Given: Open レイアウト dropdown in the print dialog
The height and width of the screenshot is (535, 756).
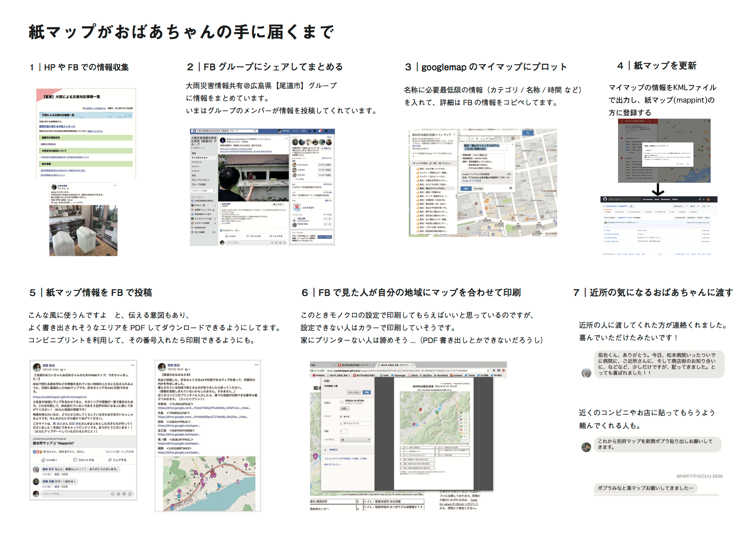Looking at the screenshot, I should (355, 440).
